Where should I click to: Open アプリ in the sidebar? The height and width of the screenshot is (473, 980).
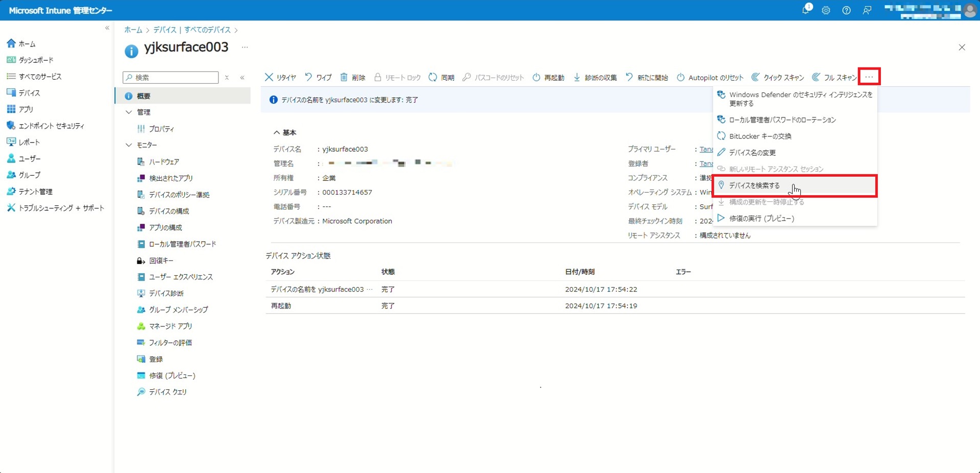[19, 109]
